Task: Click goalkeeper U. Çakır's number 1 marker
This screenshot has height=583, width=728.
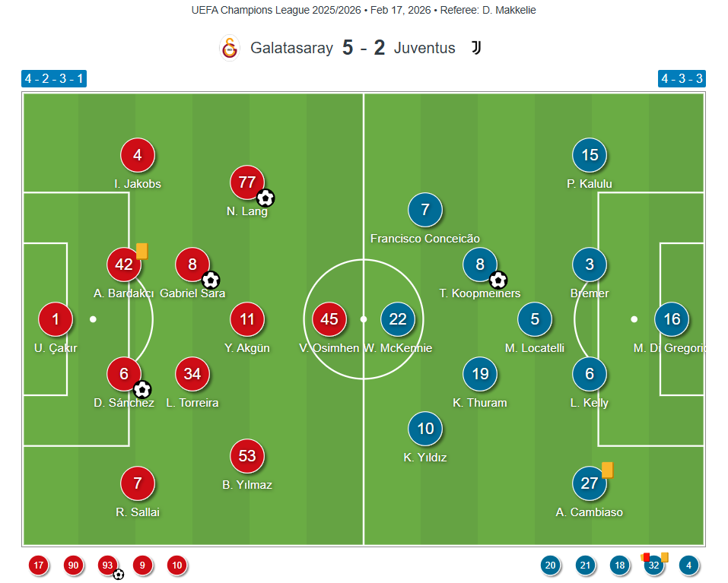Action: pyautogui.click(x=56, y=319)
